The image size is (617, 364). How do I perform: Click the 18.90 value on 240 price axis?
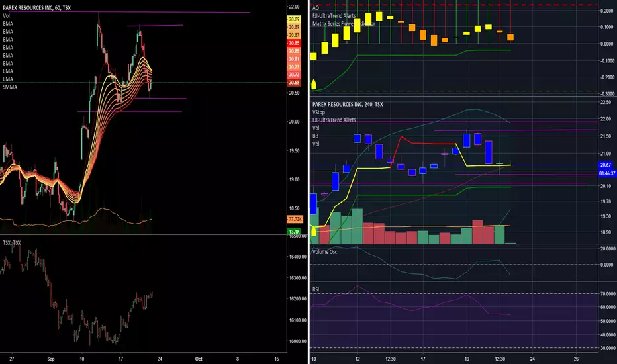pyautogui.click(x=606, y=232)
